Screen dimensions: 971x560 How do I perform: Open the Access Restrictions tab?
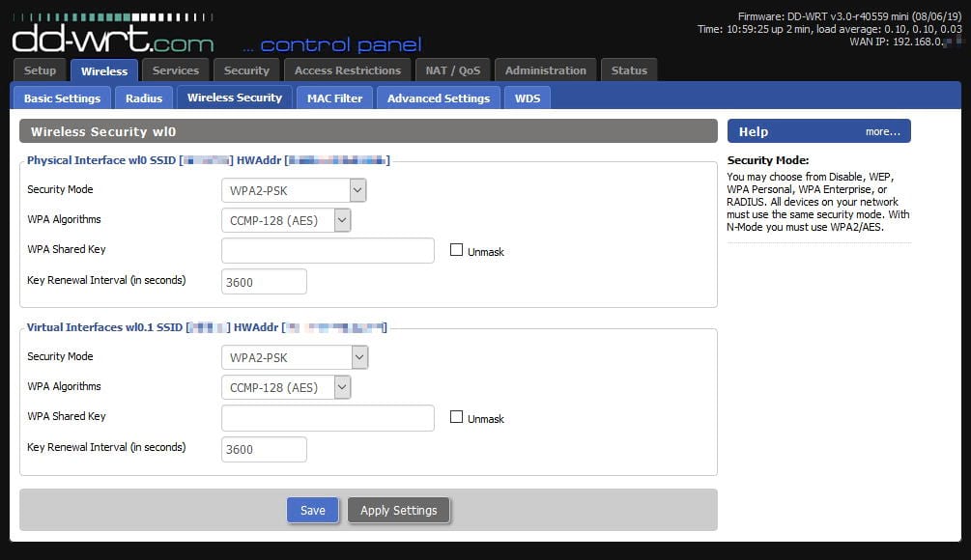coord(348,70)
